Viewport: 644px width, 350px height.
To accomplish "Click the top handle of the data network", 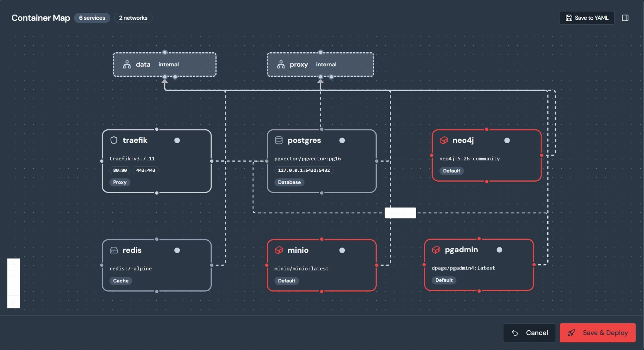I will click(165, 52).
